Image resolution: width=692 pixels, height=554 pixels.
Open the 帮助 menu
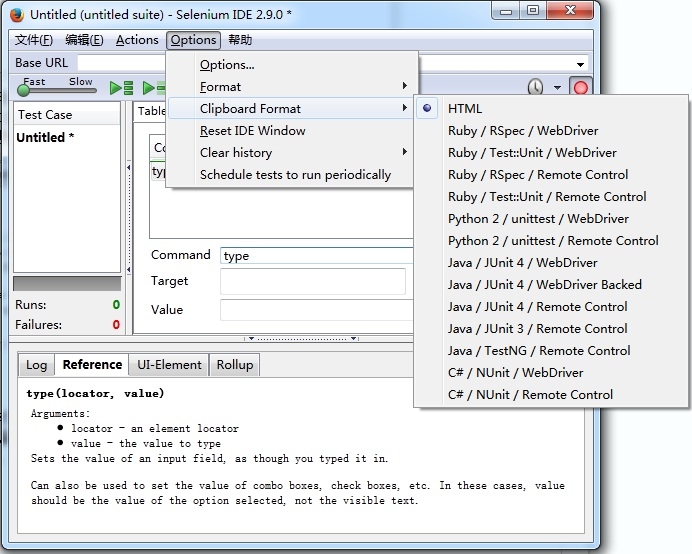[240, 40]
